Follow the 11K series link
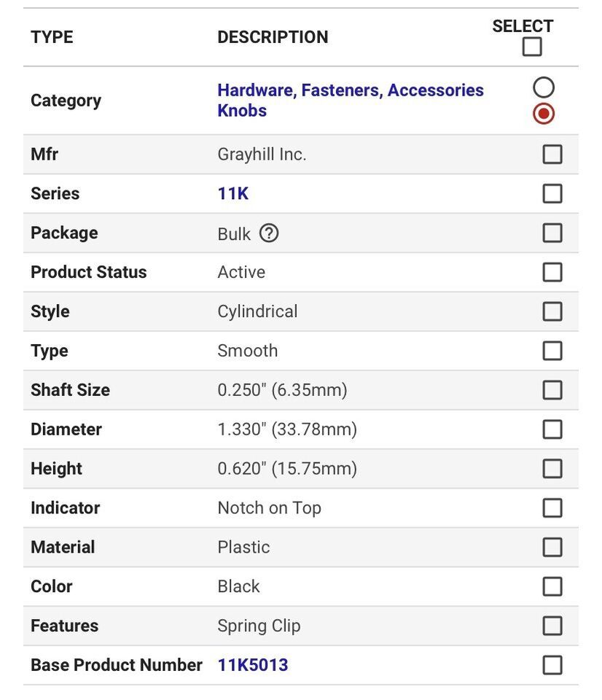 233,194
